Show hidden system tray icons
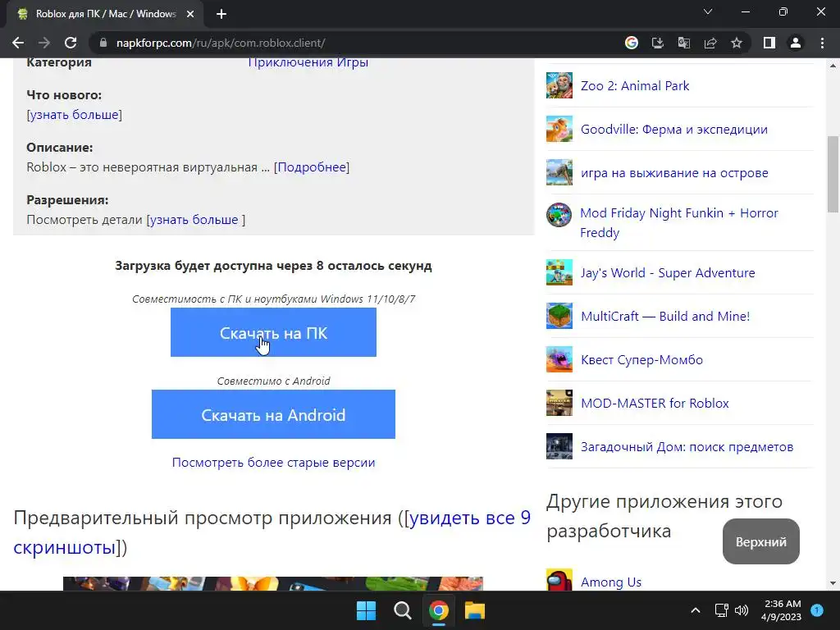 point(696,610)
